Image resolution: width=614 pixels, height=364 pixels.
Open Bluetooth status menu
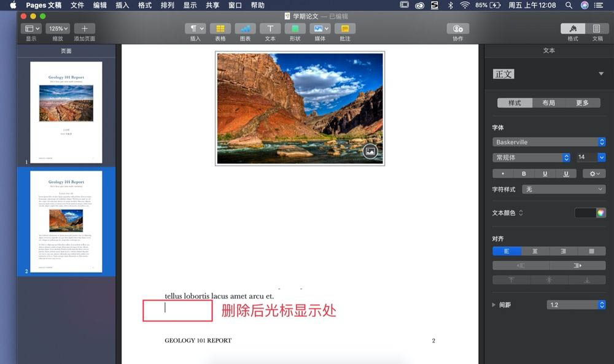tap(450, 5)
